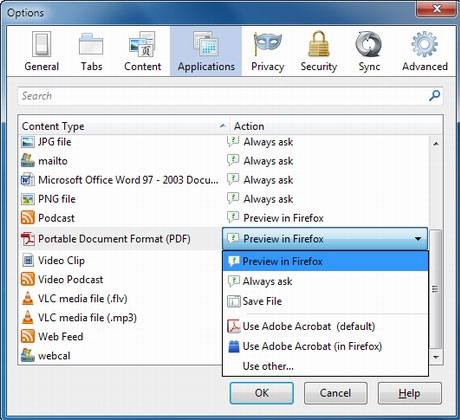Click the Web Feed icon
The image size is (460, 420).
[27, 336]
